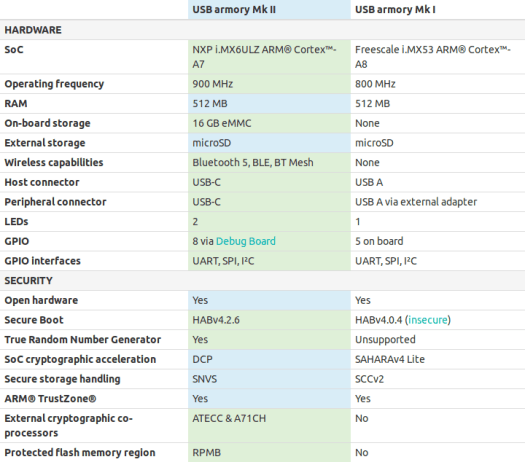Click the Peripheral connector row label
Viewport: 525px width, 462px height.
pyautogui.click(x=55, y=202)
